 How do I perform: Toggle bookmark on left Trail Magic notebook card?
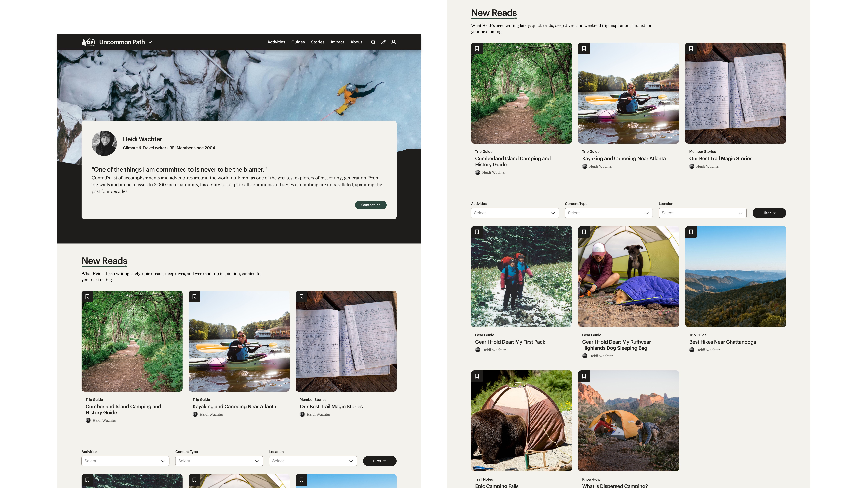point(301,296)
